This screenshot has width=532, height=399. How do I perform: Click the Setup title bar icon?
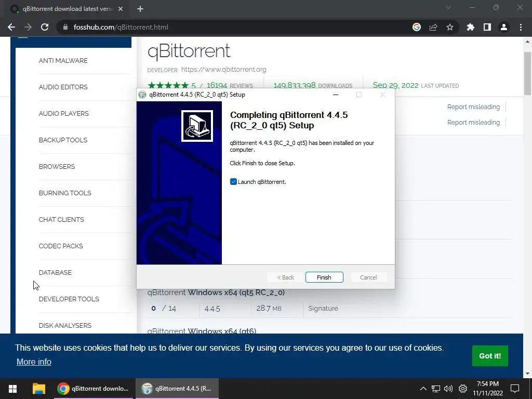pos(142,95)
